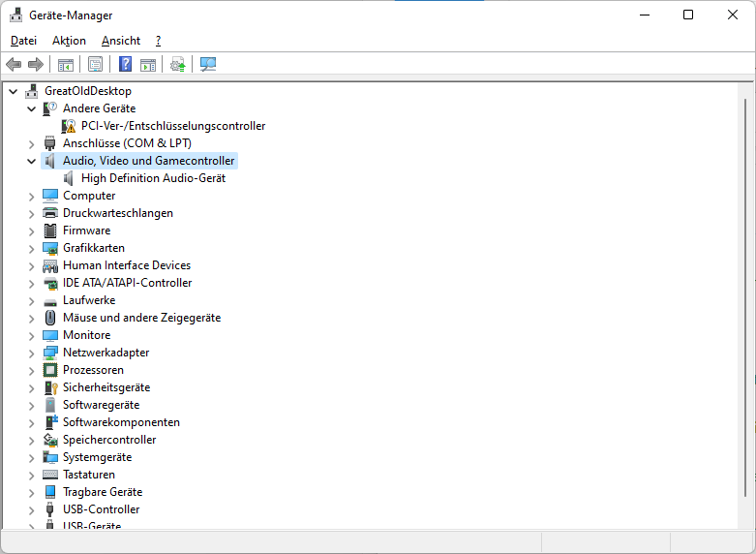Click the Update driver toolbar icon
756x554 pixels.
point(177,64)
